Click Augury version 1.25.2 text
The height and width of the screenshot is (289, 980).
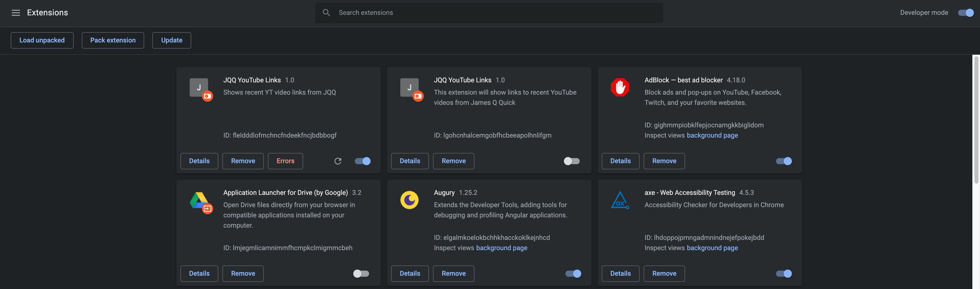(x=468, y=193)
